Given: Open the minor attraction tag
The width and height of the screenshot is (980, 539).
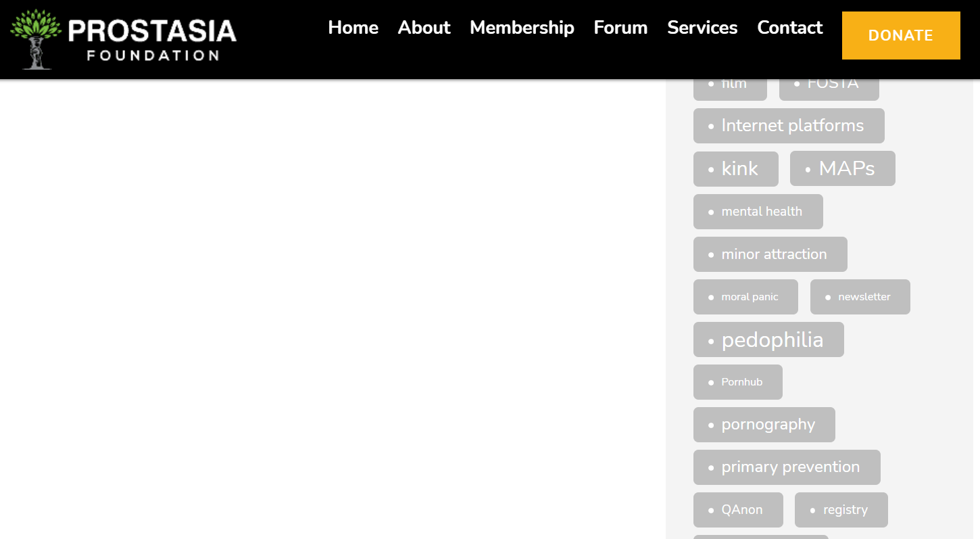Looking at the screenshot, I should (770, 254).
